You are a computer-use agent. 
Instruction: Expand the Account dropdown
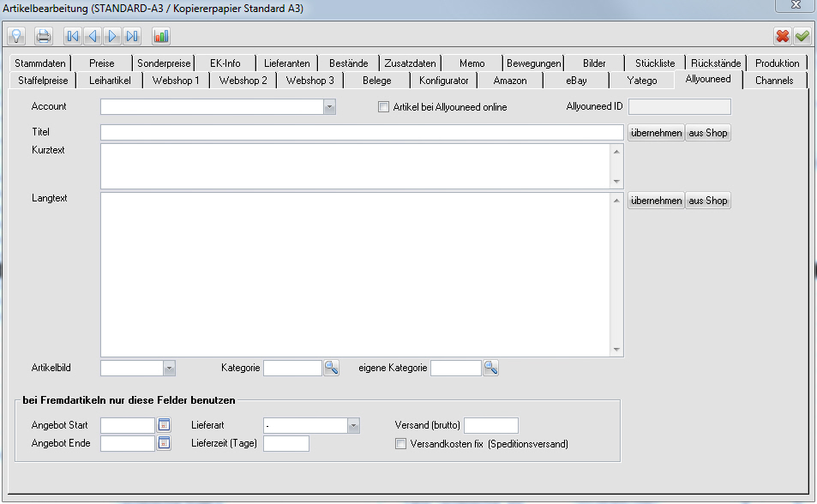tap(329, 107)
